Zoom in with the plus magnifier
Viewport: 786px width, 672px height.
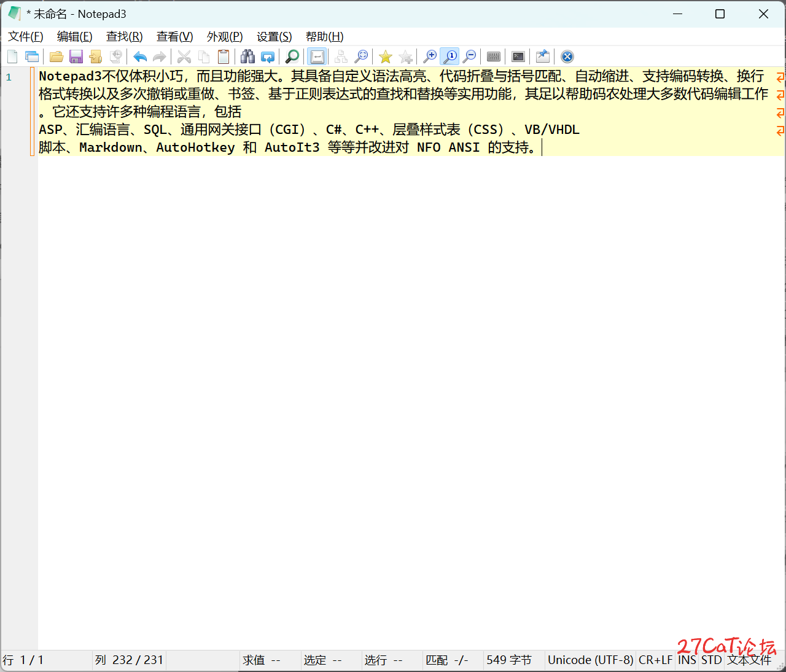point(430,57)
